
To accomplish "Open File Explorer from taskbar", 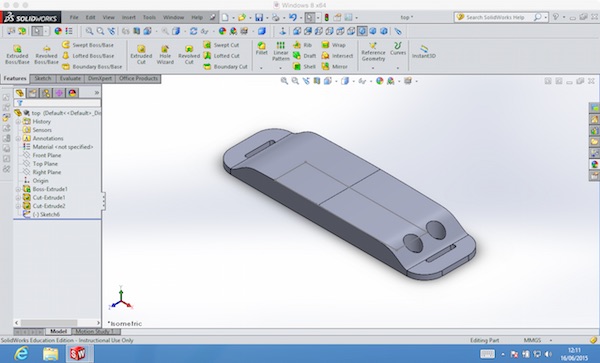I will pyautogui.click(x=51, y=354).
